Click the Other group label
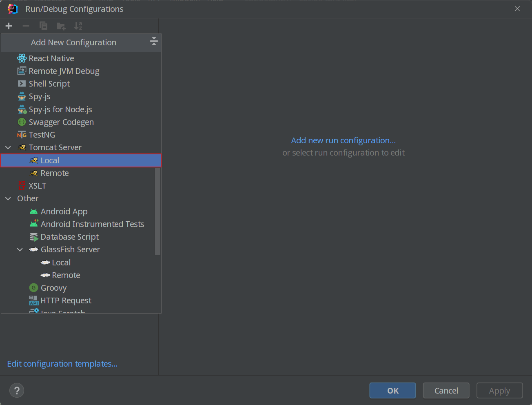Image resolution: width=532 pixels, height=405 pixels. pos(28,198)
